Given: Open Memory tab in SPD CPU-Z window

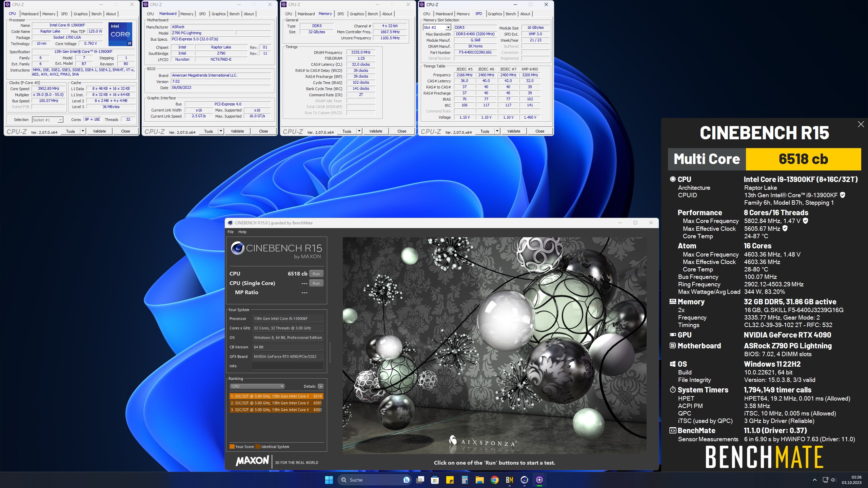Looking at the screenshot, I should (x=463, y=14).
